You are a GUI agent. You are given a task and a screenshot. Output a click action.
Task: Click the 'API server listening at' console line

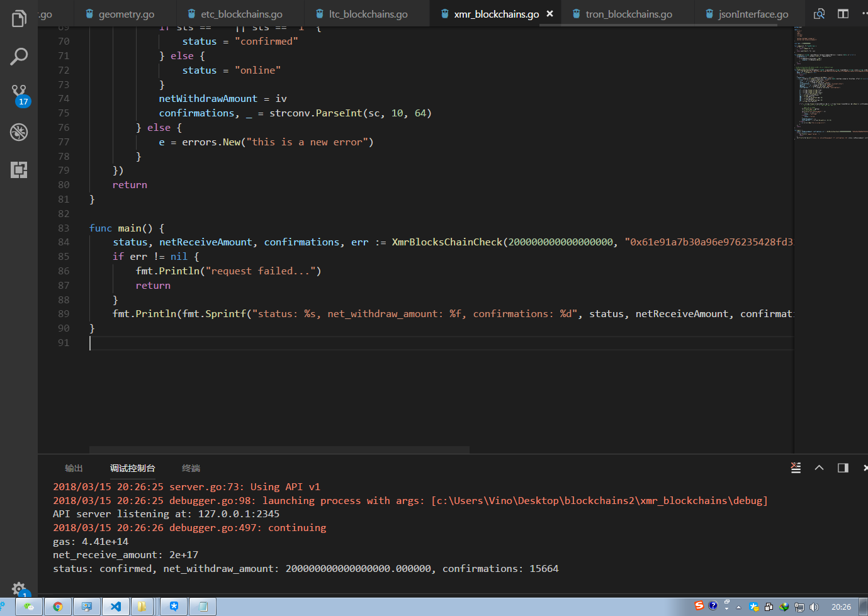click(x=166, y=514)
